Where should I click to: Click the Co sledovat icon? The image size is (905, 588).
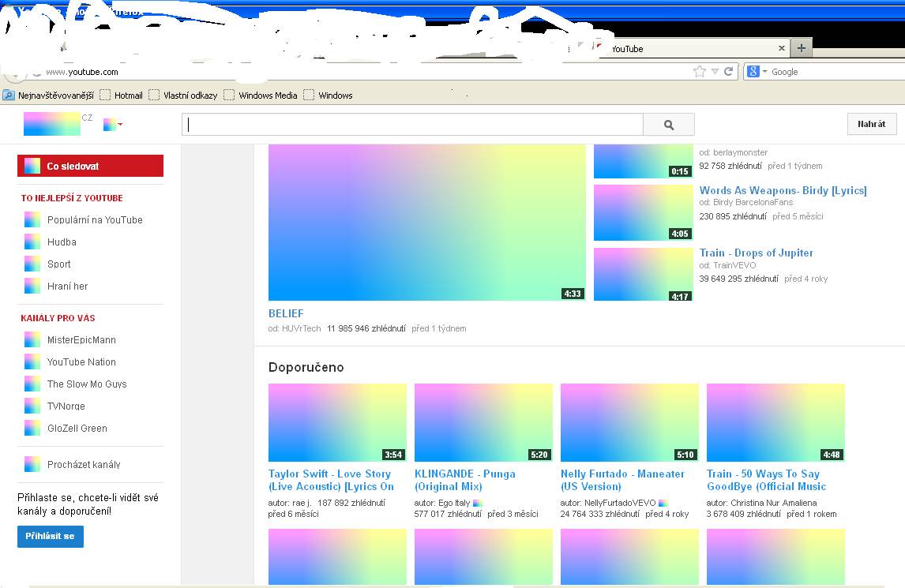(32, 166)
